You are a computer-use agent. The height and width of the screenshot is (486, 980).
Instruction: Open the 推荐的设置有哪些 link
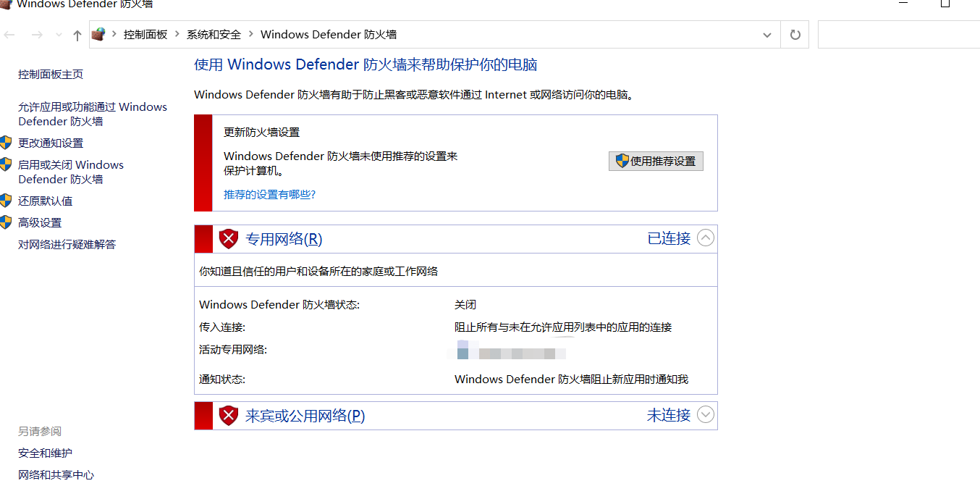[x=269, y=194]
